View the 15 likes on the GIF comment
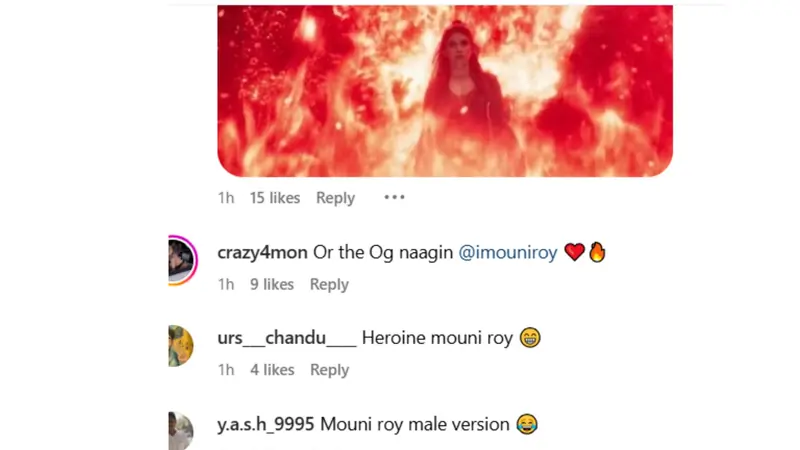 [274, 198]
